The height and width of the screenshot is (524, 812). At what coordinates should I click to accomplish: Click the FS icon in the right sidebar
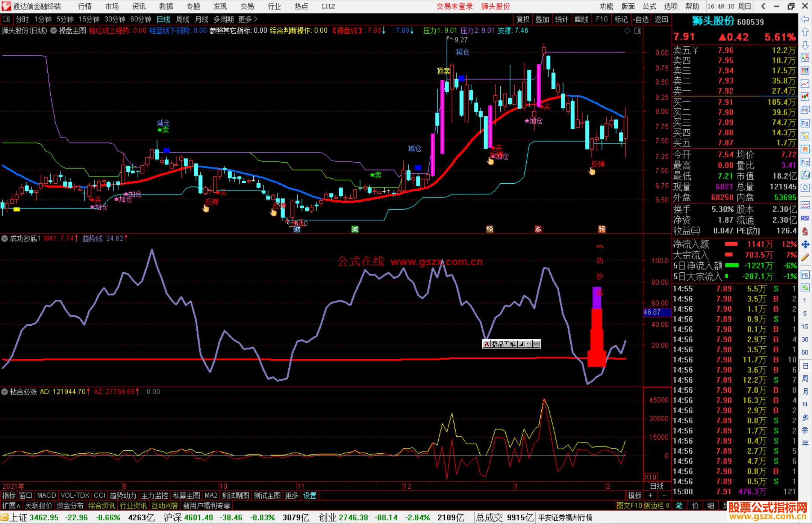(805, 275)
